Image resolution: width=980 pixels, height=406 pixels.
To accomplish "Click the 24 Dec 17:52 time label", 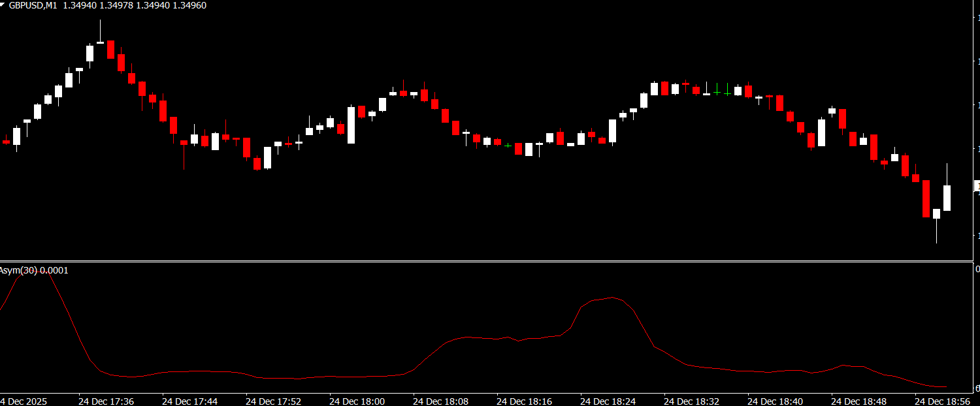I will (x=273, y=401).
